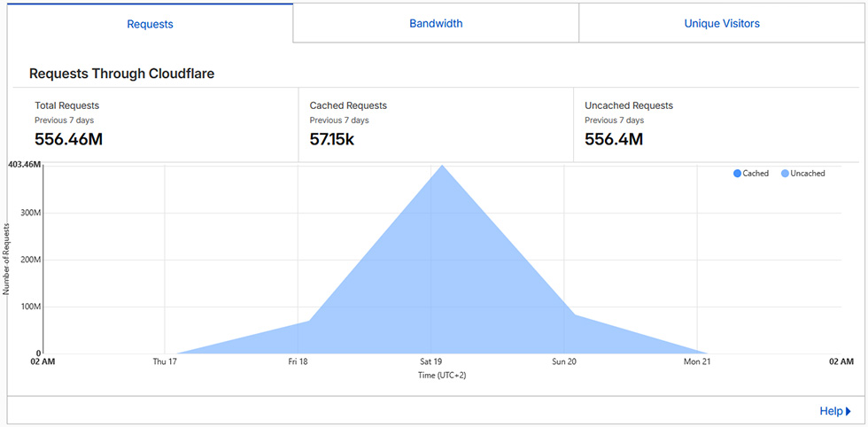Click the 403.46M y-axis maximum label
The width and height of the screenshot is (868, 427).
(25, 164)
